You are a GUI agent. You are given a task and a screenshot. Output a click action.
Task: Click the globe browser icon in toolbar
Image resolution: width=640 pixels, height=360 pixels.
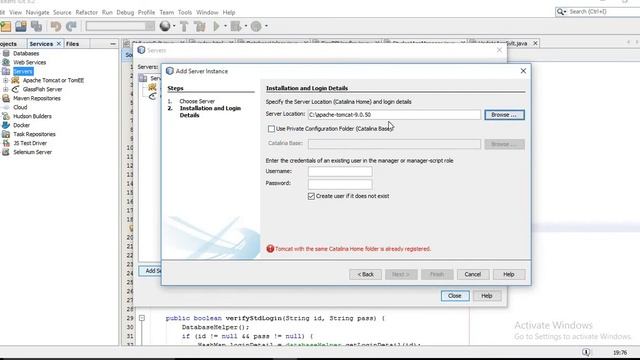click(x=165, y=26)
